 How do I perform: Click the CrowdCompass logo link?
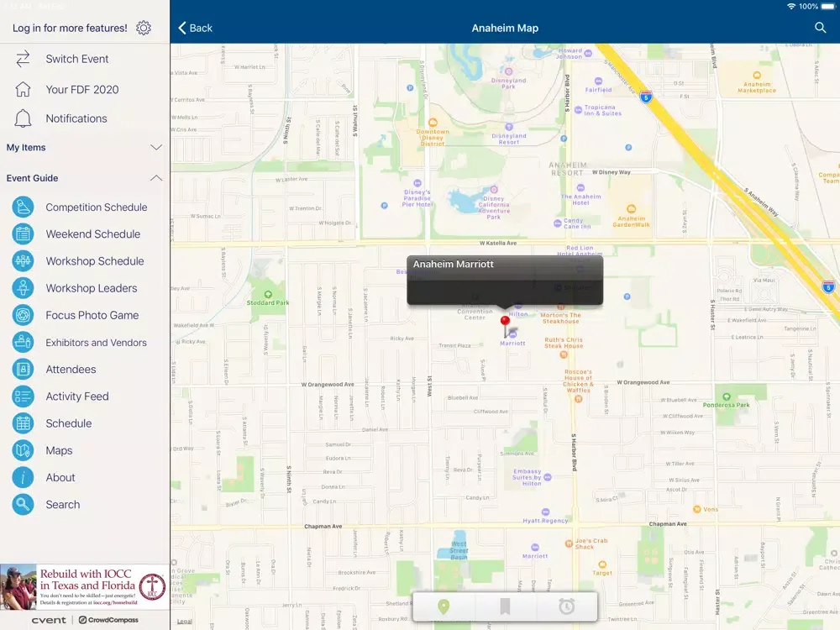108,620
